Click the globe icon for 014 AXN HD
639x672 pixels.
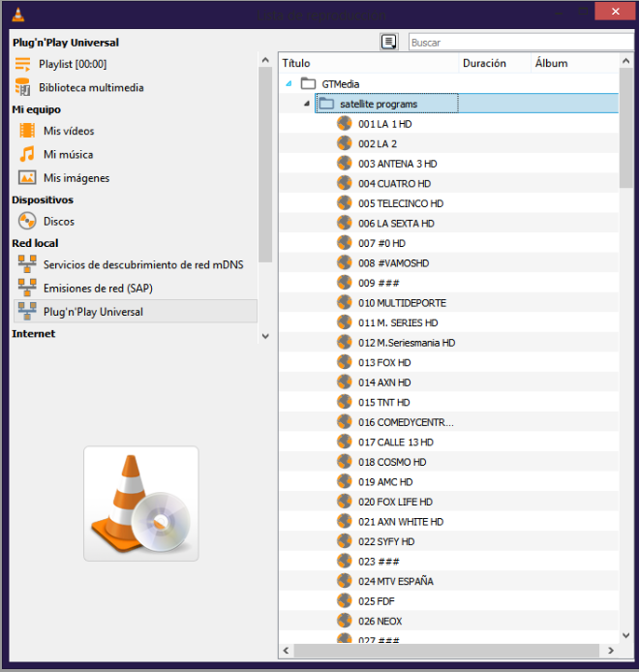coord(344,382)
